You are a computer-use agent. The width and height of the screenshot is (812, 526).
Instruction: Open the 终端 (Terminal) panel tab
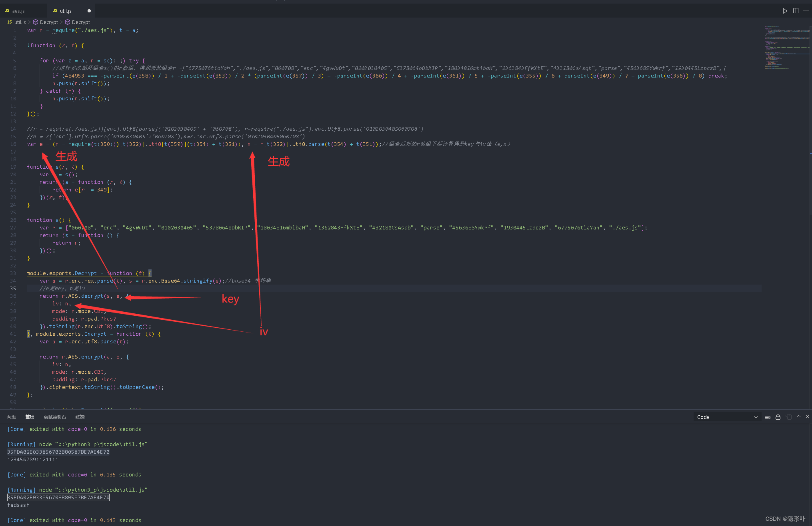[80, 417]
